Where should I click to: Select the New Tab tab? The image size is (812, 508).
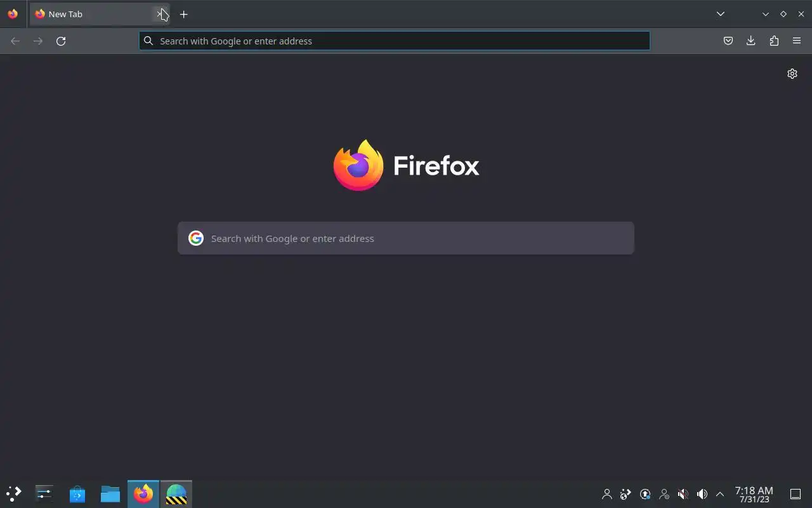pos(100,14)
